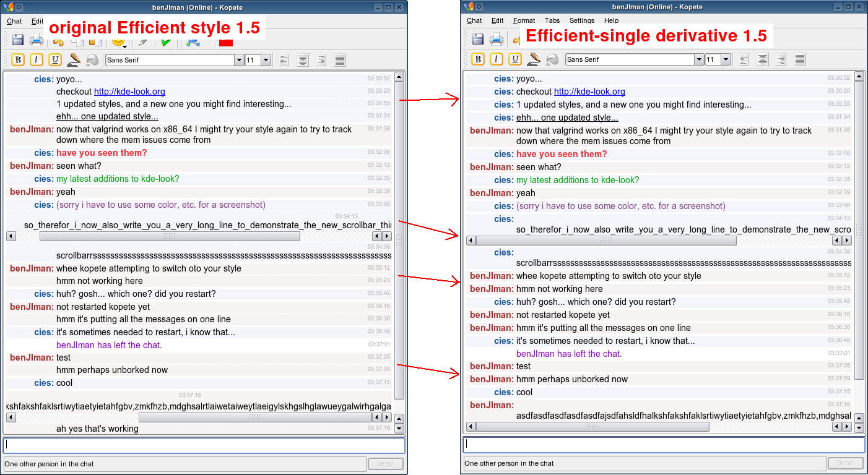This screenshot has width=868, height=475.
Task: Print the chat in the right Kopete window
Action: tap(497, 40)
